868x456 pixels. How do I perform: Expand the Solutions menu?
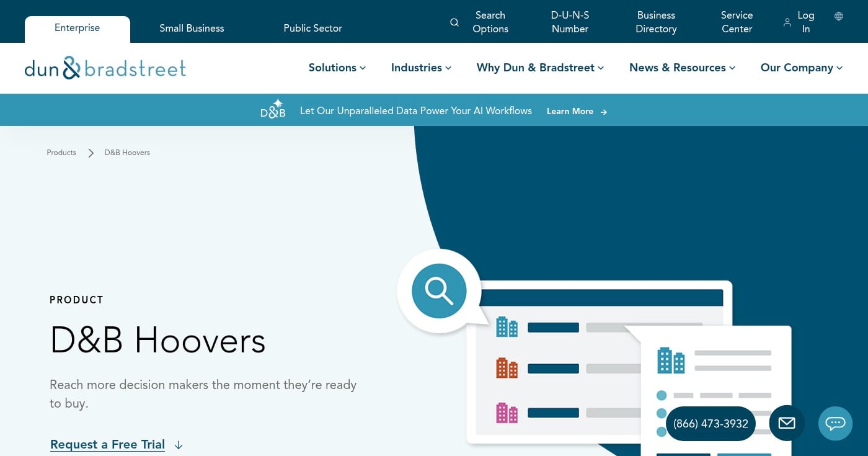click(x=337, y=68)
